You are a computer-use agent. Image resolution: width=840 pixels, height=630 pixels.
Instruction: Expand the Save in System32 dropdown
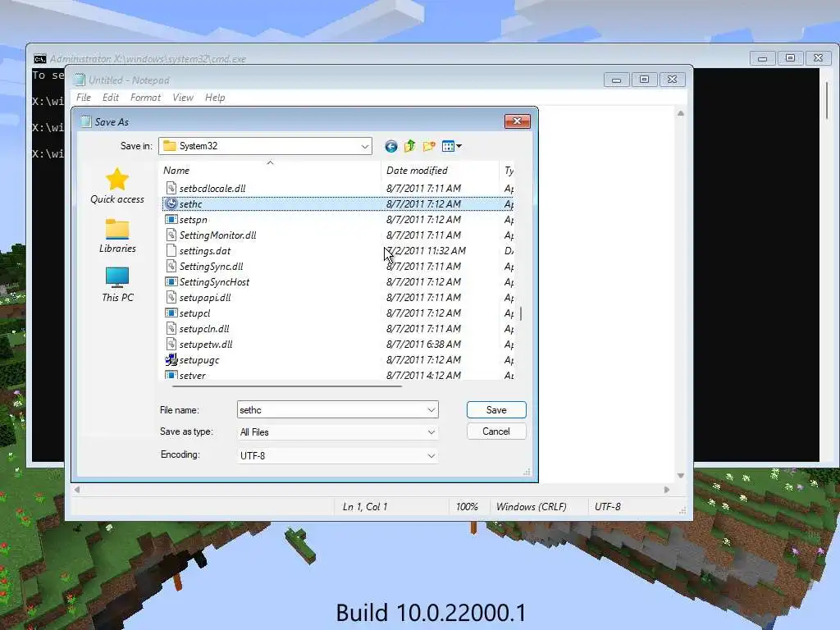pyautogui.click(x=365, y=146)
